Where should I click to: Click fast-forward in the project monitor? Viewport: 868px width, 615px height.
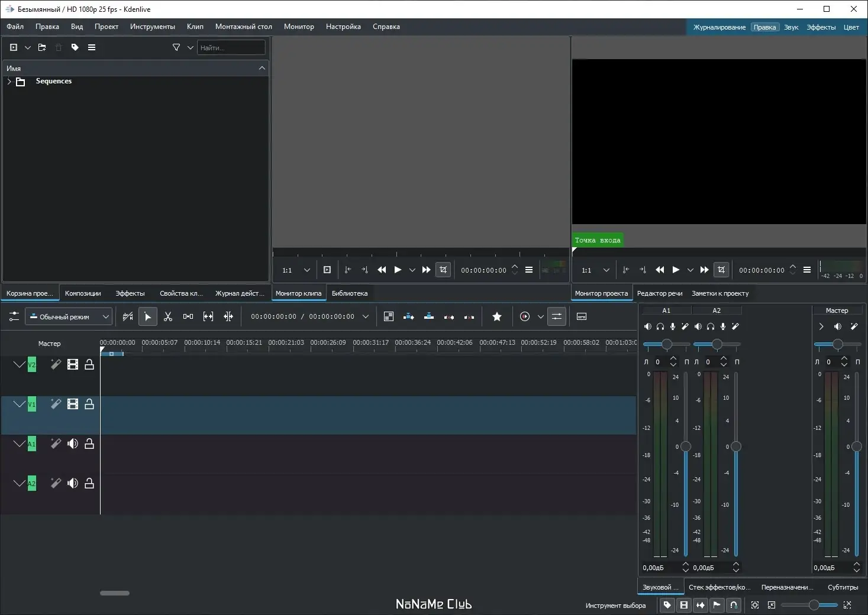[704, 270]
